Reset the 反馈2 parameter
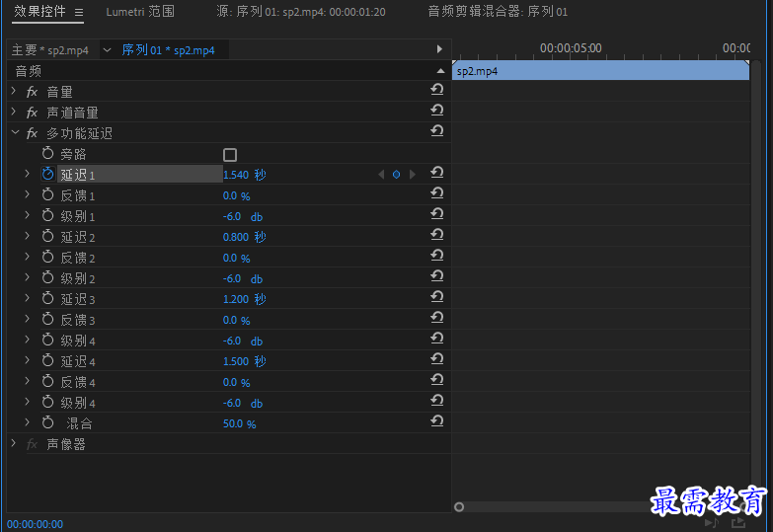Screen dimensions: 773x532 pyautogui.click(x=436, y=256)
